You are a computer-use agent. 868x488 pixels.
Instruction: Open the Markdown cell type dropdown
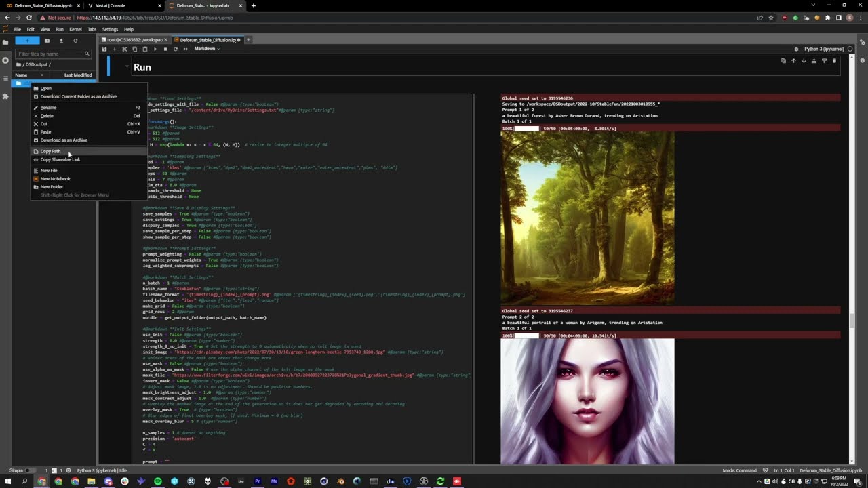(x=207, y=49)
